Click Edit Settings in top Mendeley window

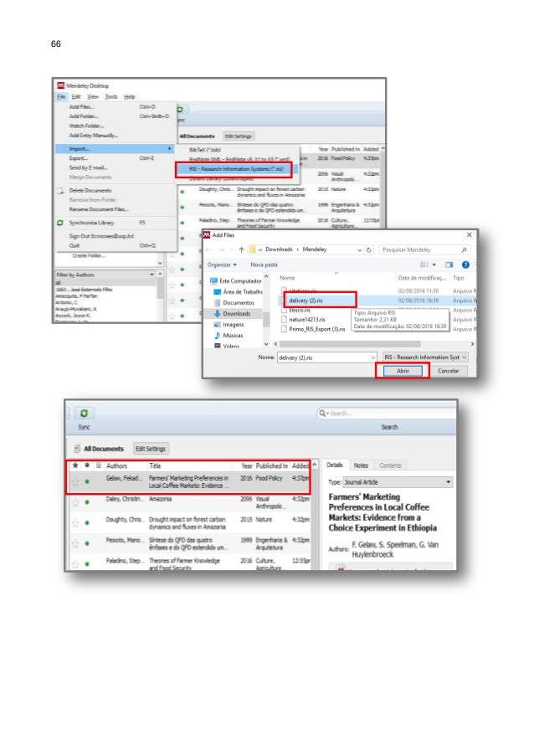coord(238,136)
